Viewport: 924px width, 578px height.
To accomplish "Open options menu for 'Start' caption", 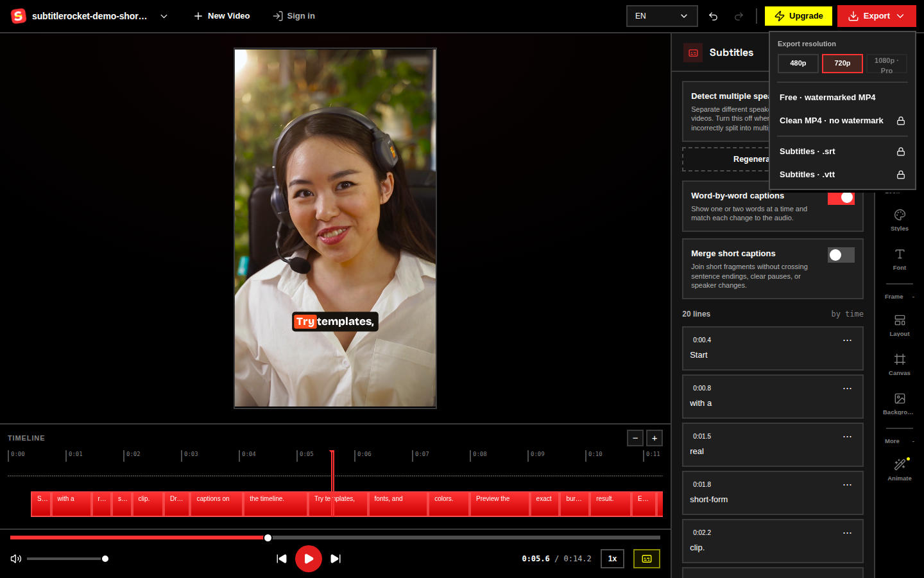I will 847,340.
